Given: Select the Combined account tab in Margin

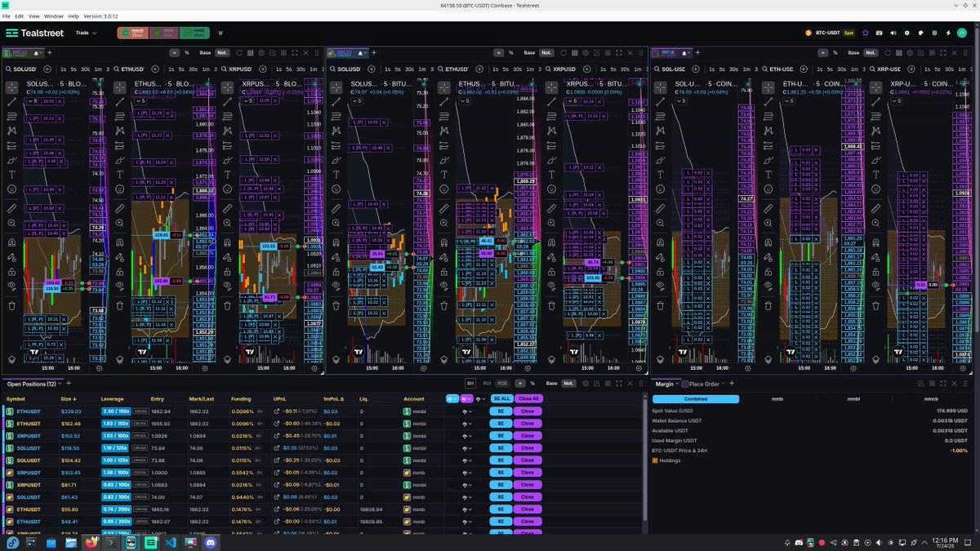Looking at the screenshot, I should coord(696,399).
